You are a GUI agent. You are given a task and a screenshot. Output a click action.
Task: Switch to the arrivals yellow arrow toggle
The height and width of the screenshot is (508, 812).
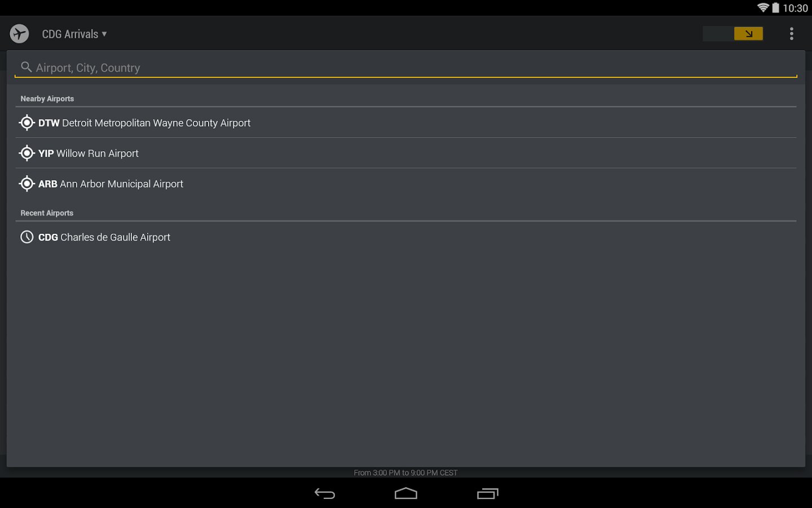[x=748, y=34]
